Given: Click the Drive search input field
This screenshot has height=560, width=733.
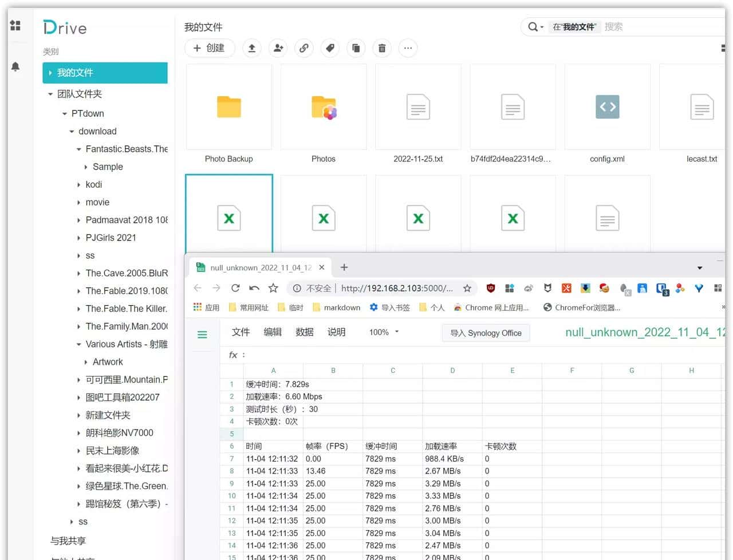Looking at the screenshot, I should [659, 27].
